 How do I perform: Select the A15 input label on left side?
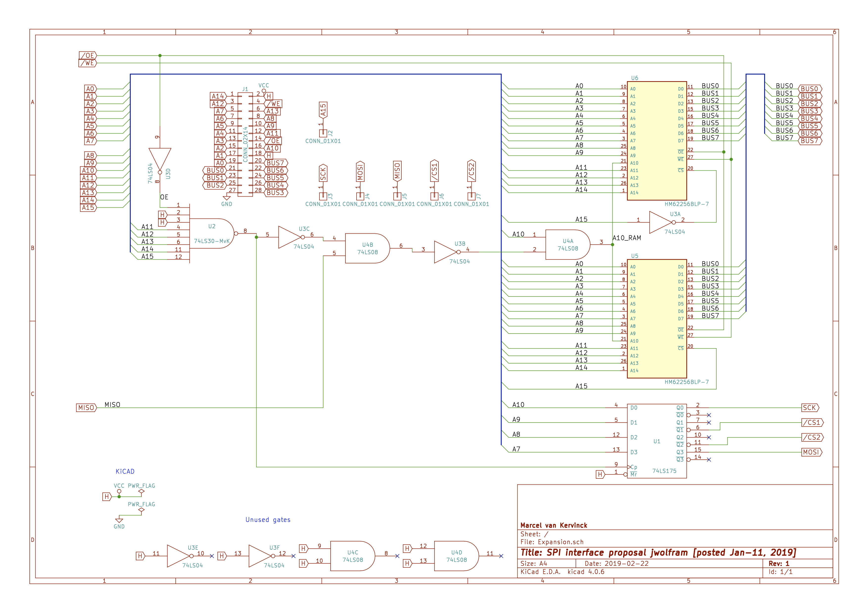pyautogui.click(x=89, y=207)
